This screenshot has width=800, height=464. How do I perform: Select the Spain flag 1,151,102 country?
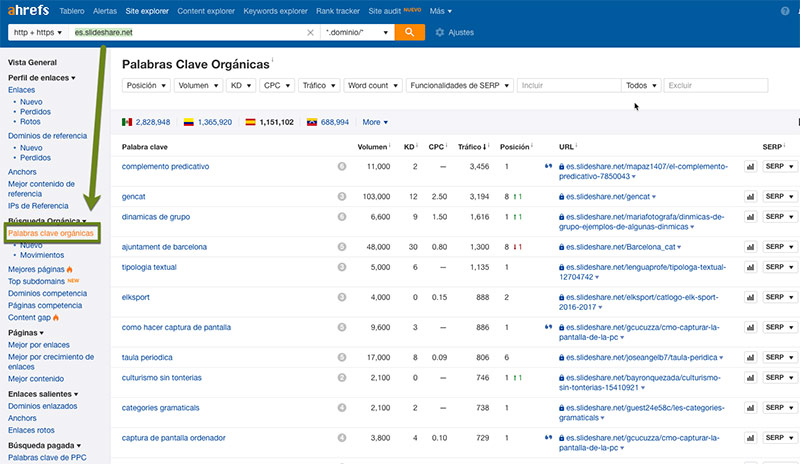269,122
